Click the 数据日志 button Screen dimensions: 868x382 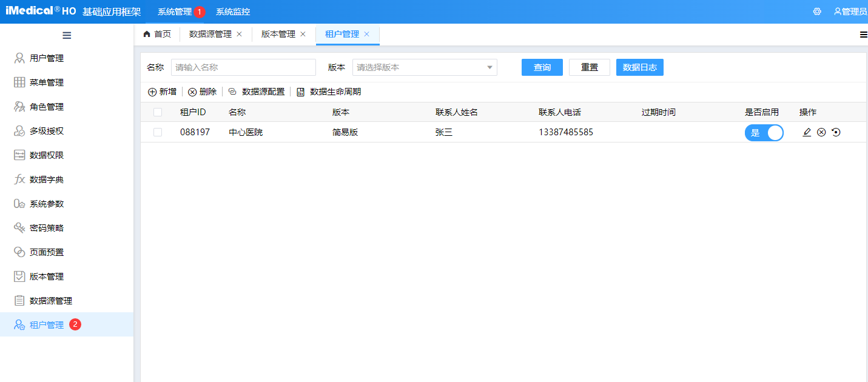tap(639, 67)
